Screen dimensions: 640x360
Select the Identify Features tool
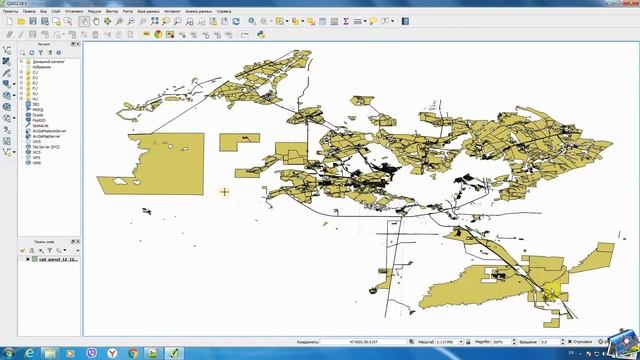click(x=252, y=21)
